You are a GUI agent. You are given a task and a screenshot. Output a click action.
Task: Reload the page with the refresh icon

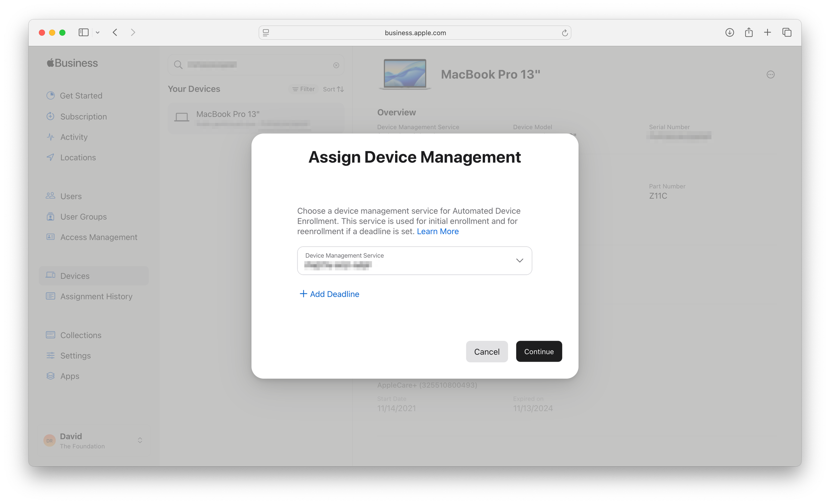[x=564, y=33]
